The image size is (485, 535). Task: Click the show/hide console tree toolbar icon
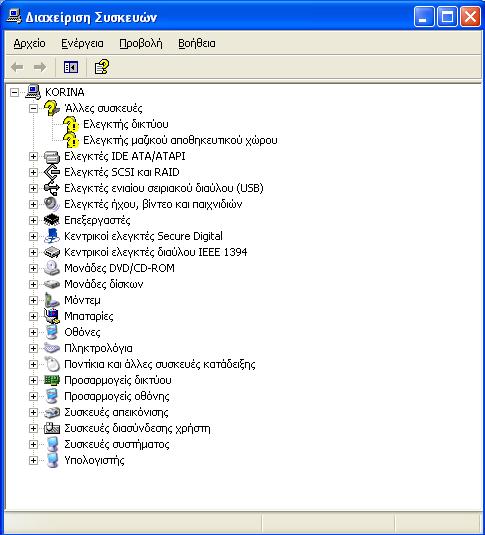71,67
